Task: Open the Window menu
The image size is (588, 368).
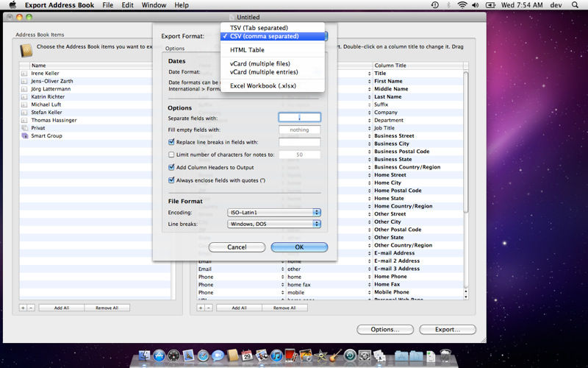Action: [x=154, y=5]
